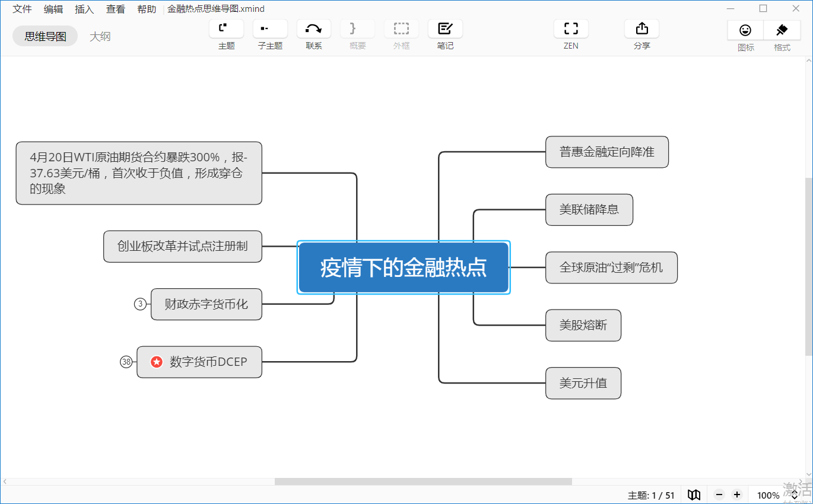813x504 pixels.
Task: Open the 格式 format panel
Action: (782, 30)
